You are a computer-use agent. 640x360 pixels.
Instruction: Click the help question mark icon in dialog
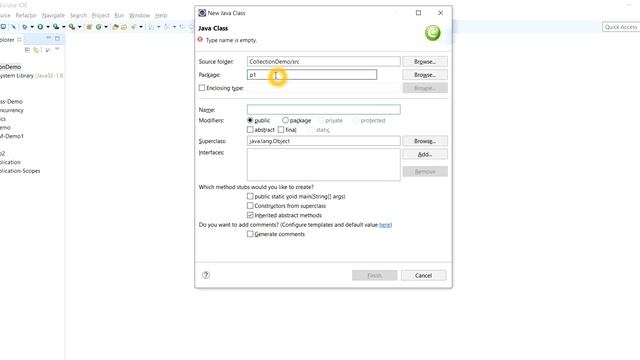(x=206, y=275)
